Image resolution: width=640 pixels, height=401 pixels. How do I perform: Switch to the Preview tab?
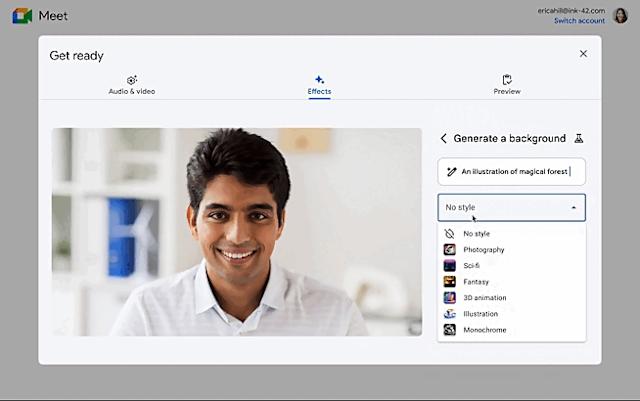[x=507, y=85]
